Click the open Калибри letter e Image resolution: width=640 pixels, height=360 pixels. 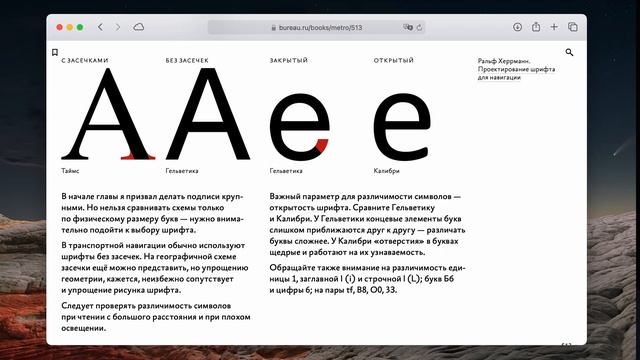pos(402,127)
